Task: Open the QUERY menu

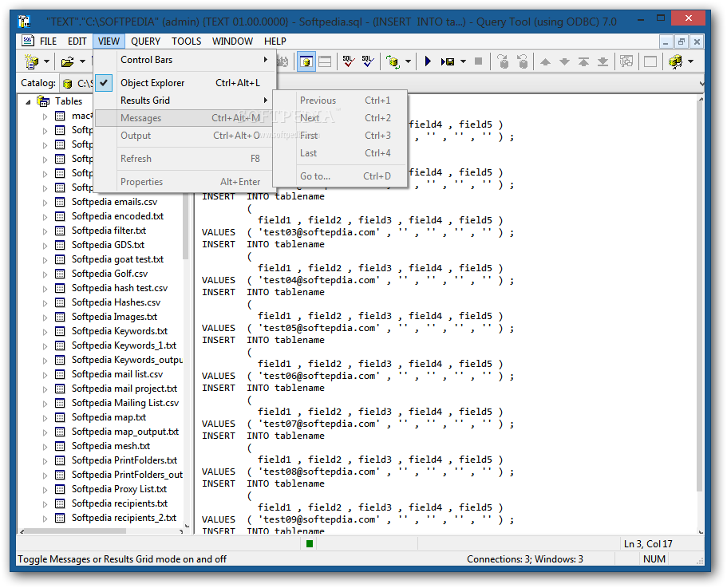Action: tap(145, 41)
